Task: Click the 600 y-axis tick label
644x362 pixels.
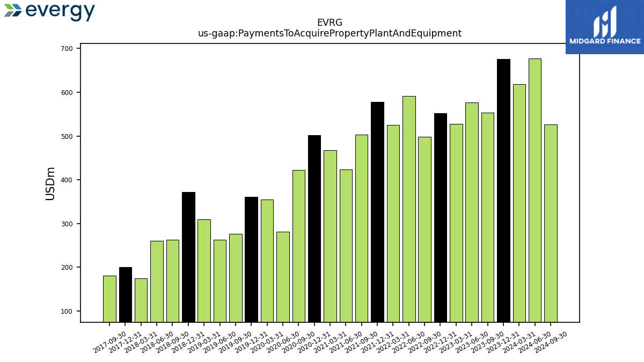Action: (x=68, y=92)
